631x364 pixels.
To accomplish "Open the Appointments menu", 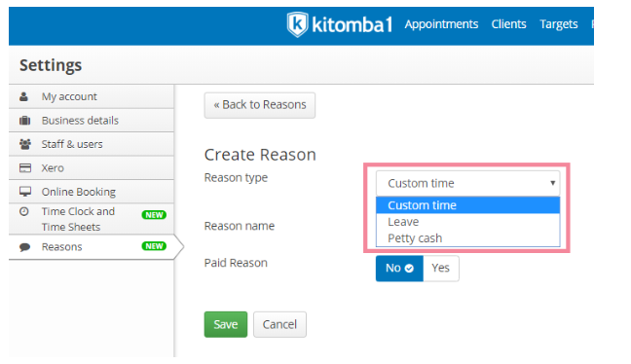I will (x=441, y=24).
